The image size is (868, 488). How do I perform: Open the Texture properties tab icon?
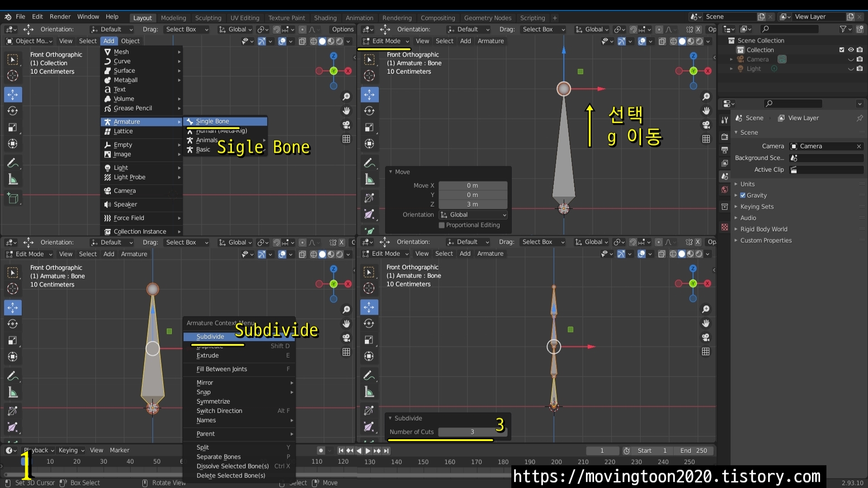coord(725,227)
